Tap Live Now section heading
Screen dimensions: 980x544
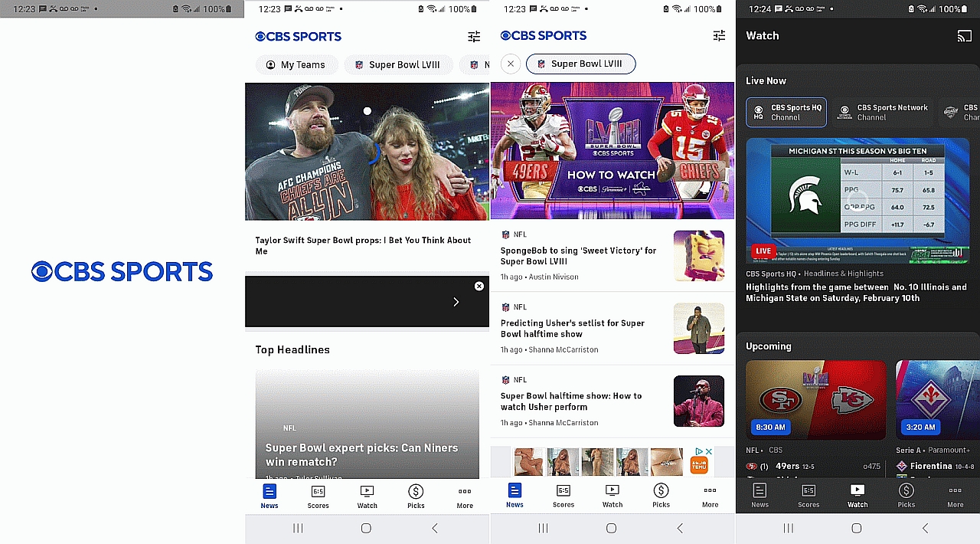766,80
